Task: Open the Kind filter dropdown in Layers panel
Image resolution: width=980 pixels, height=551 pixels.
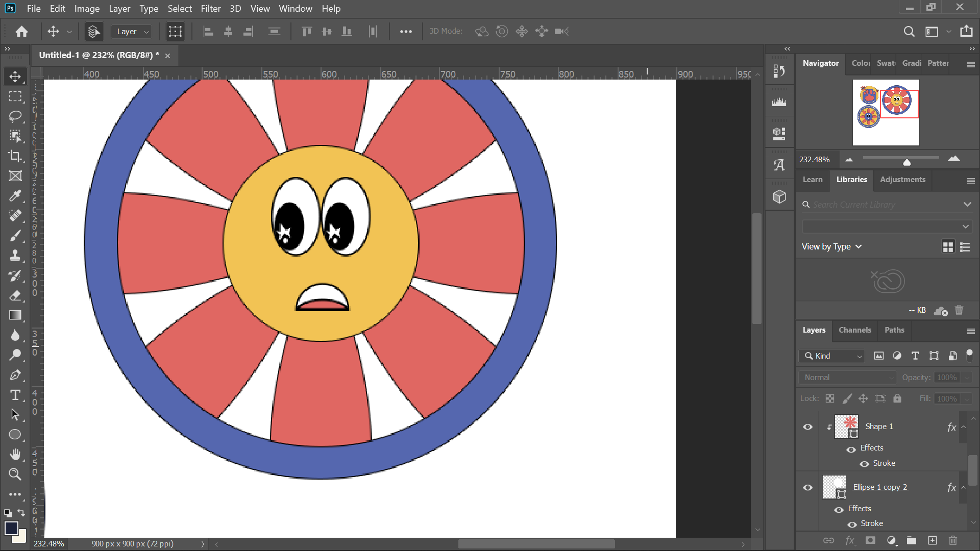Action: coord(831,356)
